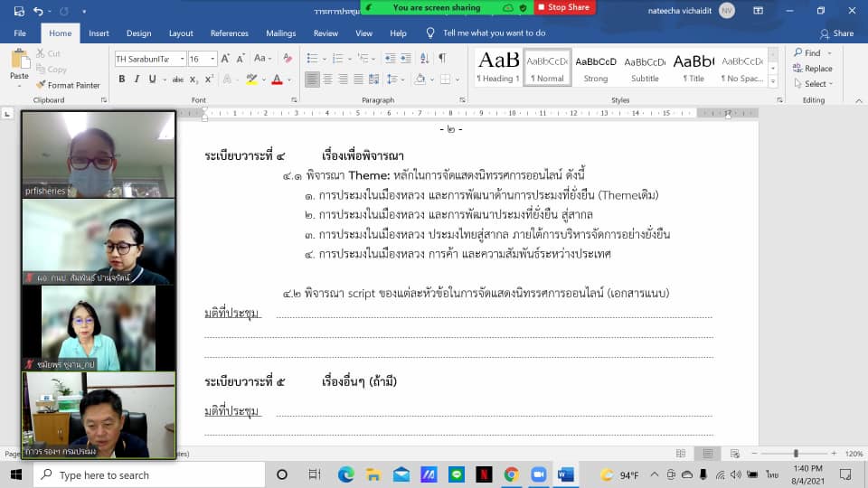
Task: Apply red font color
Action: coord(278,80)
